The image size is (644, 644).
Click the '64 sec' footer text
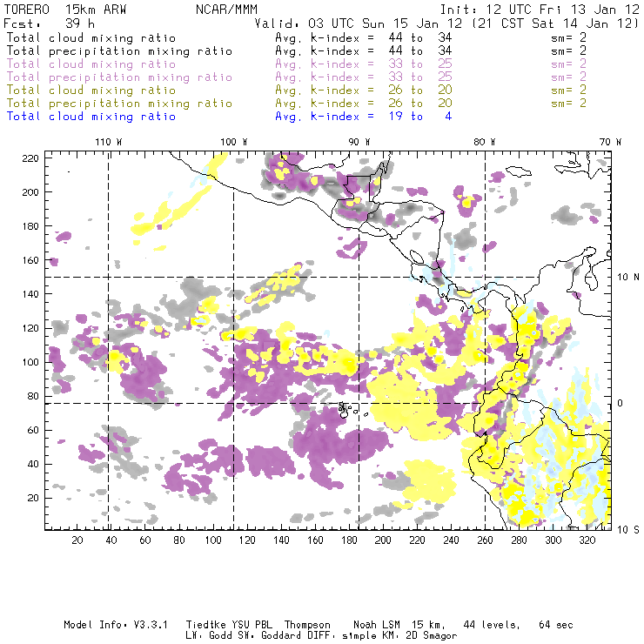click(x=556, y=625)
